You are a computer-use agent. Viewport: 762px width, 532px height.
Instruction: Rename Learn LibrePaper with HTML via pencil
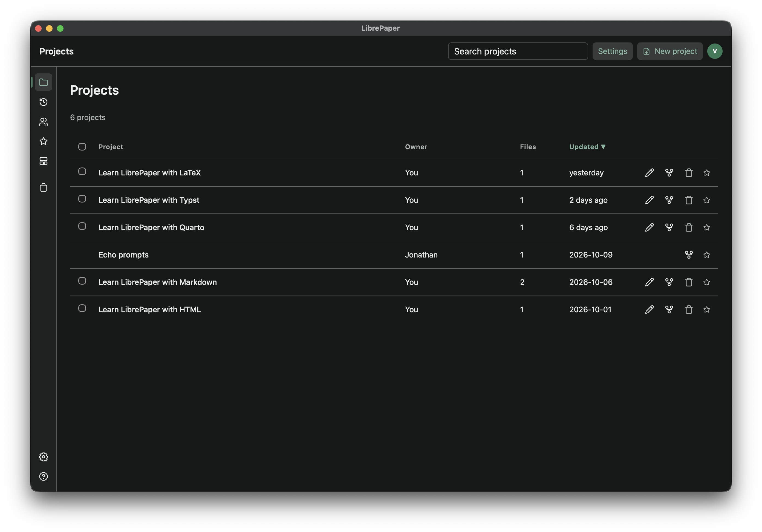(650, 310)
